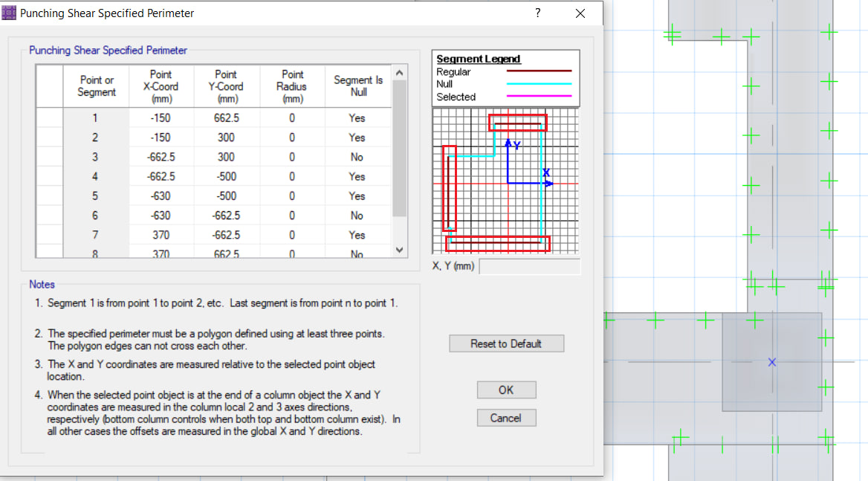Click the No null value for point 6
Screen dimensions: 868x481
[357, 216]
